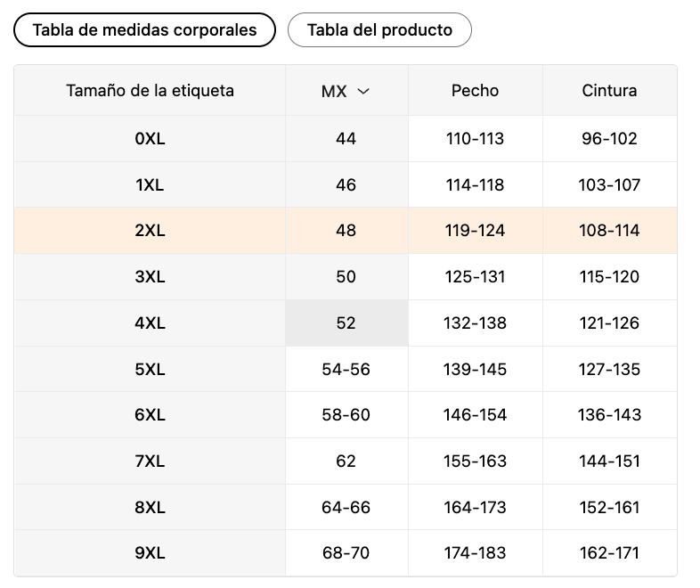The height and width of the screenshot is (588, 700).
Task: Click the 1XL size label
Action: [x=150, y=184]
